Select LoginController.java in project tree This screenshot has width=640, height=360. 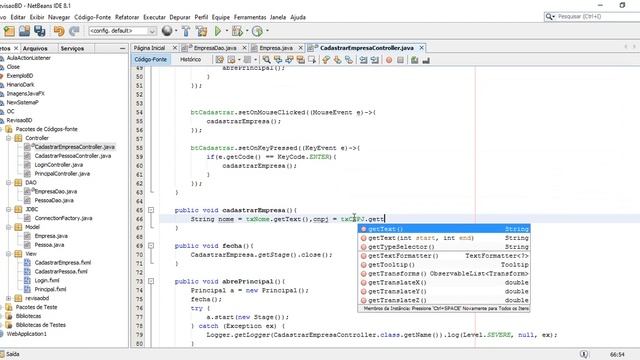click(58, 165)
